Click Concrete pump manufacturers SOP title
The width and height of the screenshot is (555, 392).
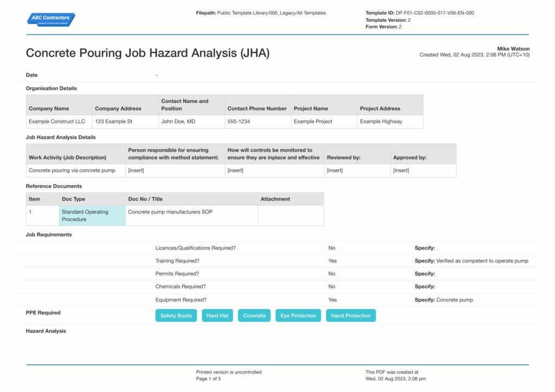pyautogui.click(x=170, y=212)
